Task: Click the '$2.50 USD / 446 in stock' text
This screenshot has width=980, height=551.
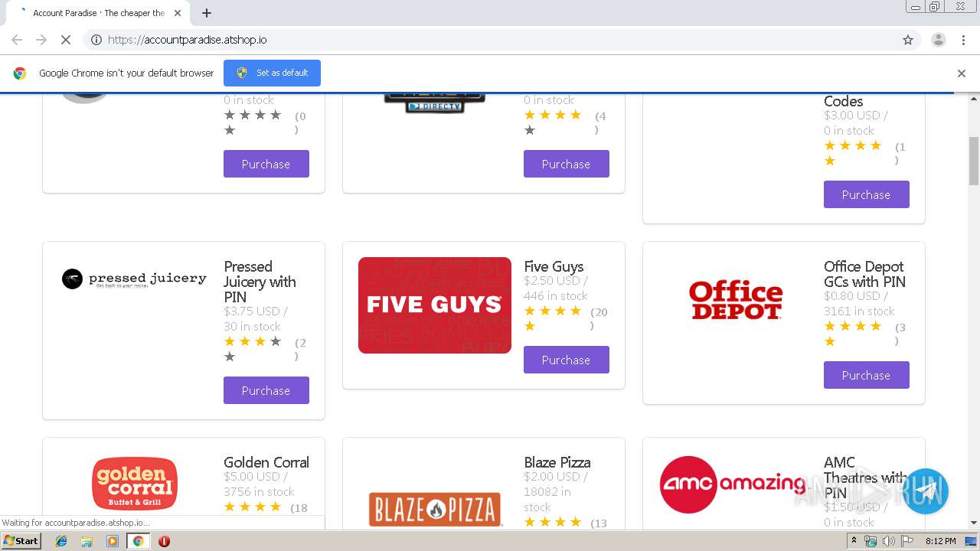Action: coord(556,289)
